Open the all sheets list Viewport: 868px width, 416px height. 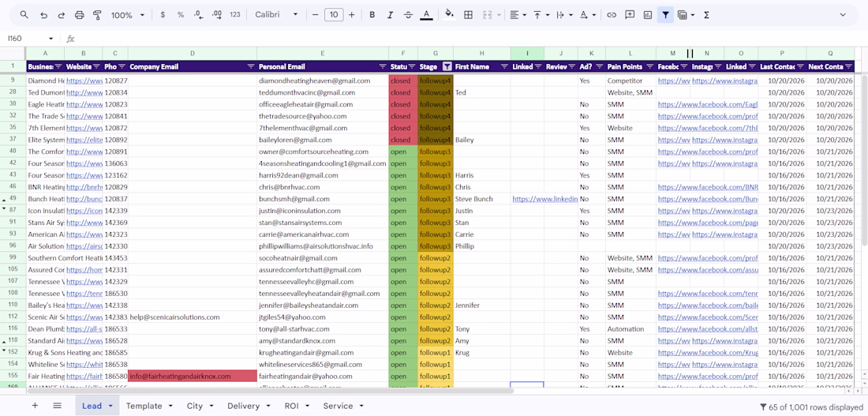tap(57, 406)
